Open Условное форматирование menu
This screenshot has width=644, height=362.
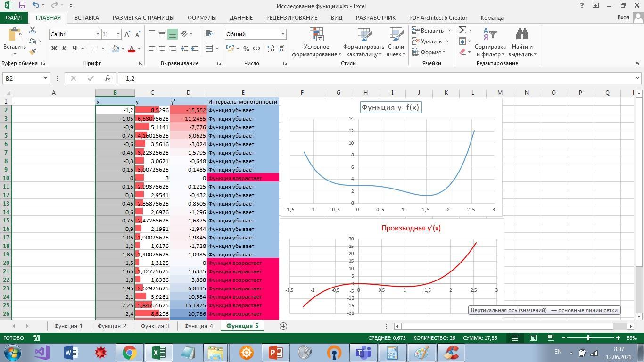tap(316, 42)
